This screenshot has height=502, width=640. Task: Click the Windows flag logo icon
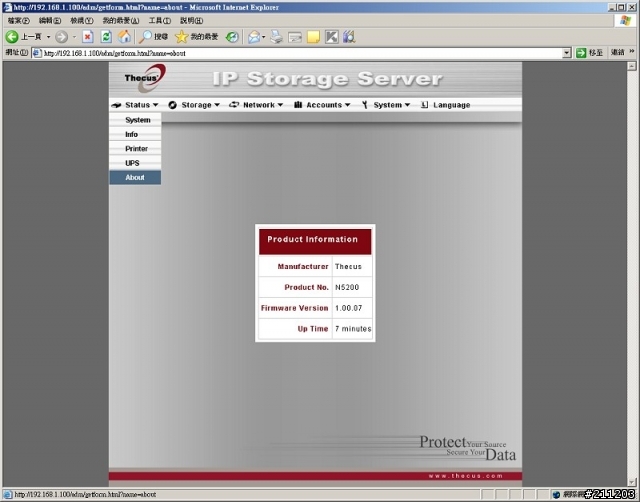coord(625,21)
